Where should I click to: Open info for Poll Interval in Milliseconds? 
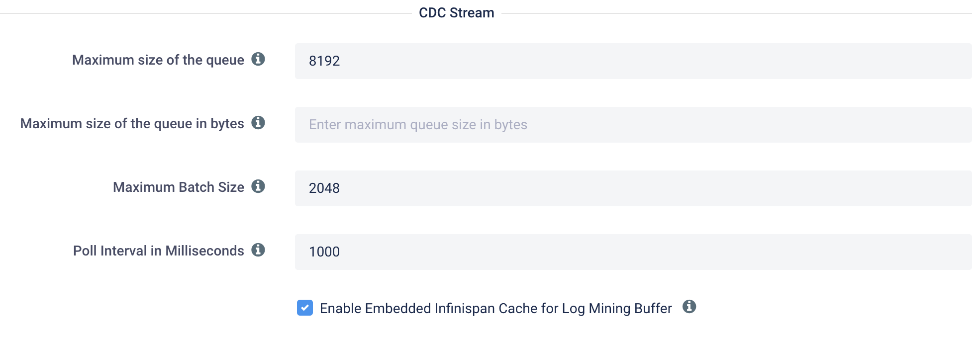click(258, 251)
